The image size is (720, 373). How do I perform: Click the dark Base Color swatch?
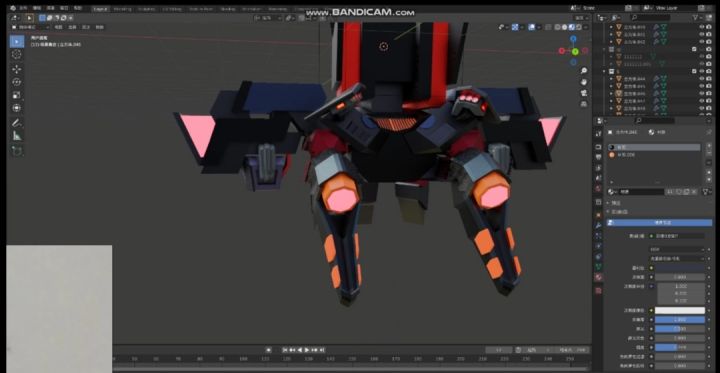coord(680,268)
